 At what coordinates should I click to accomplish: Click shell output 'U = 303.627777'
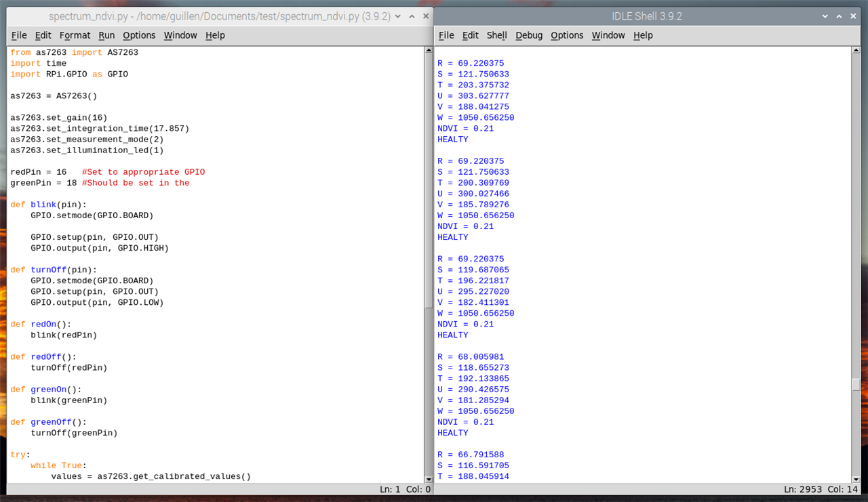click(473, 96)
